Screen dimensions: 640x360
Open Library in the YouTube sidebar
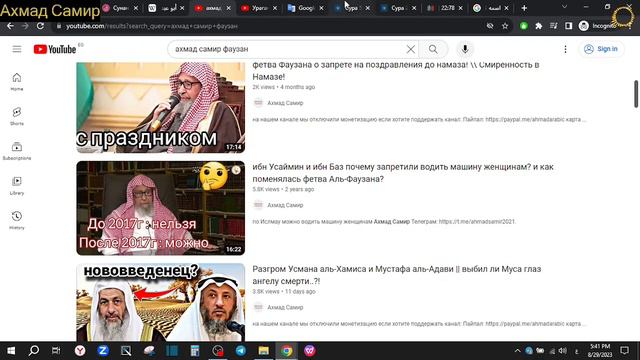click(17, 186)
